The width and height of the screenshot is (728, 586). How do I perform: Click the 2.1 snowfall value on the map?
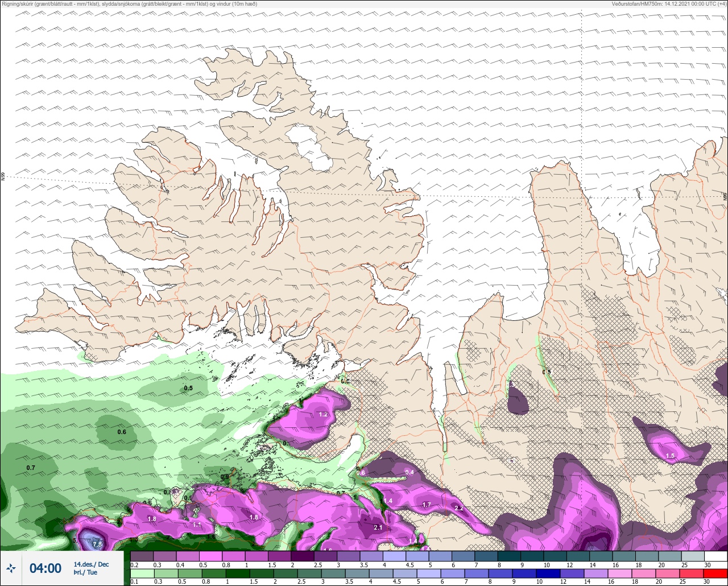click(x=378, y=527)
